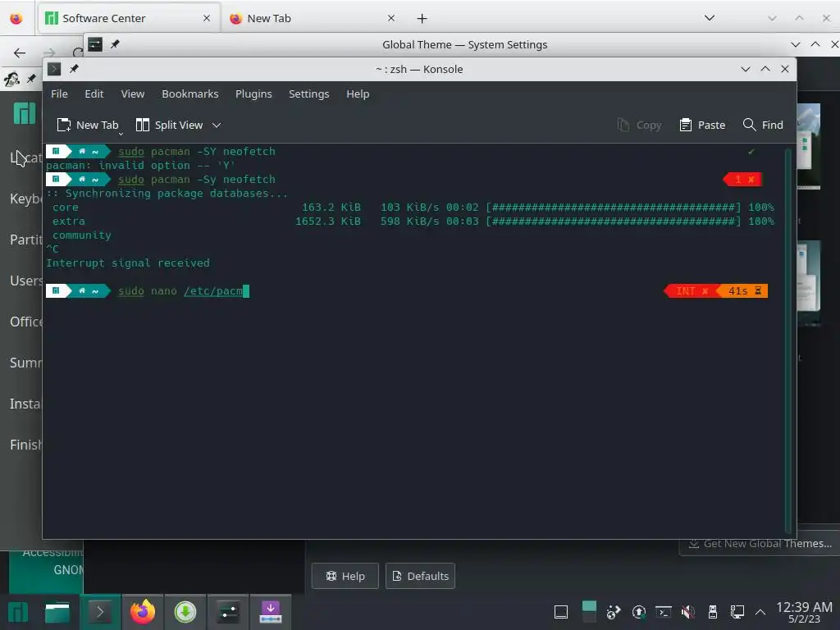840x630 pixels.
Task: Click the network globe tray icon
Action: (614, 612)
